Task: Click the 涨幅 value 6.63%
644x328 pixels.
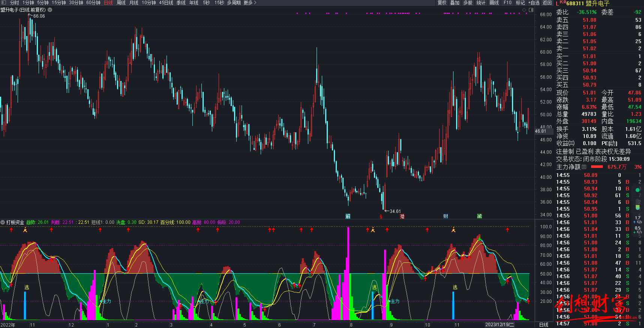Action: tap(589, 107)
